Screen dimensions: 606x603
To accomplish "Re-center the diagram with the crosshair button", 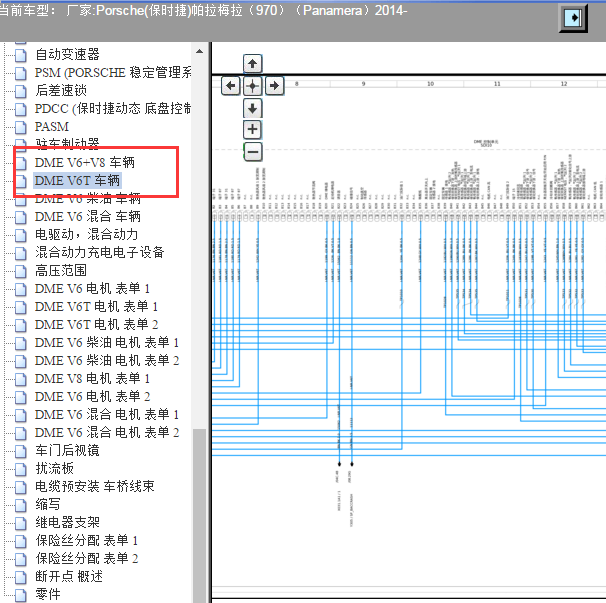I will point(252,85).
